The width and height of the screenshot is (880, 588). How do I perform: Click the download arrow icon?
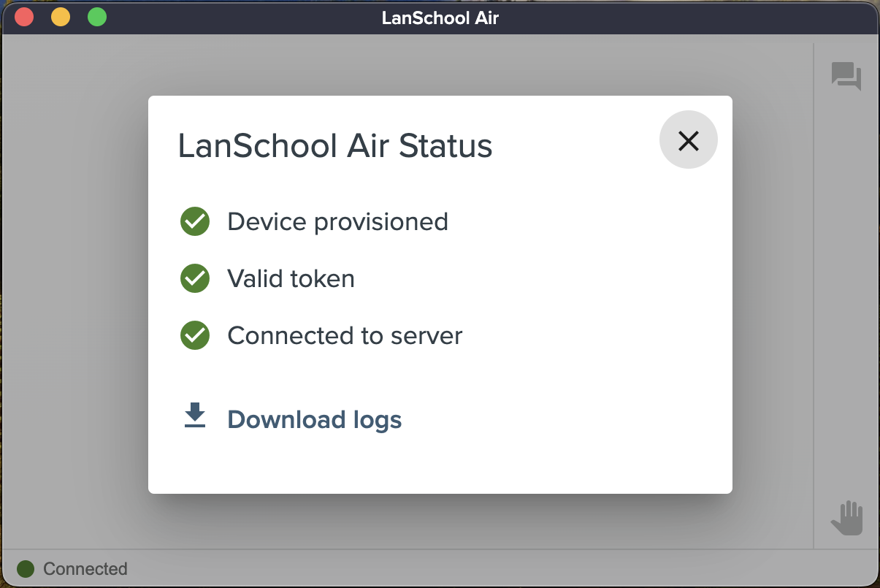click(x=195, y=415)
